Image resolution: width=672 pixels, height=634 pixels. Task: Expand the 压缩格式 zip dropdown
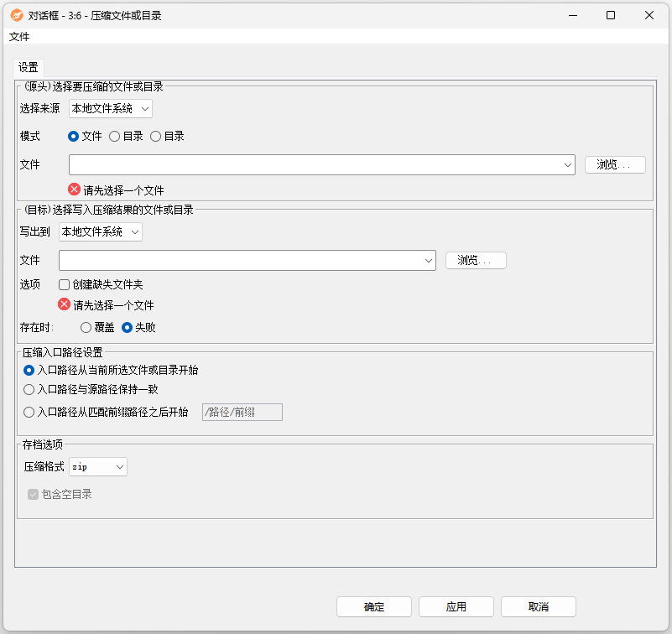97,466
